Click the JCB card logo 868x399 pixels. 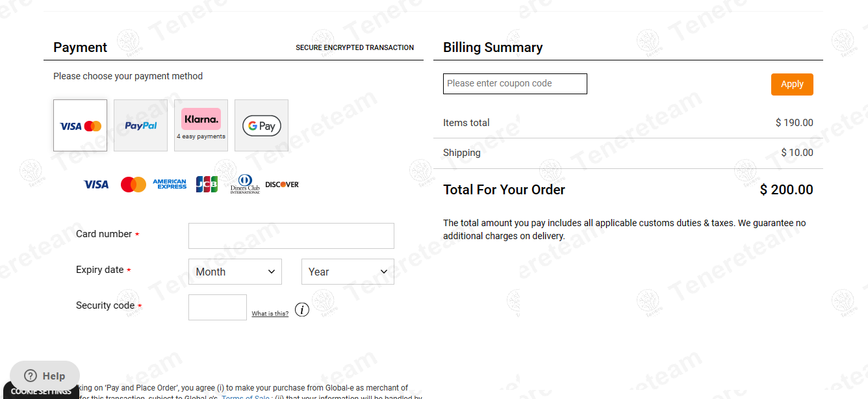[x=207, y=185]
